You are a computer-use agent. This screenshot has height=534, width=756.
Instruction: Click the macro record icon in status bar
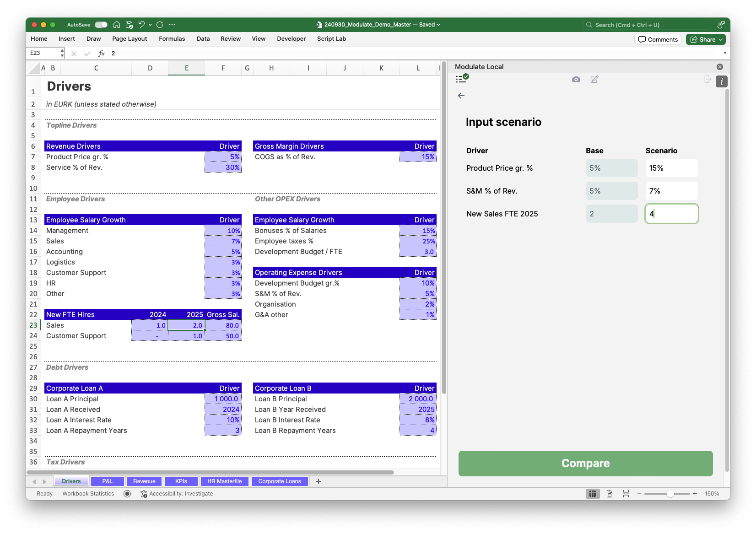tap(127, 494)
